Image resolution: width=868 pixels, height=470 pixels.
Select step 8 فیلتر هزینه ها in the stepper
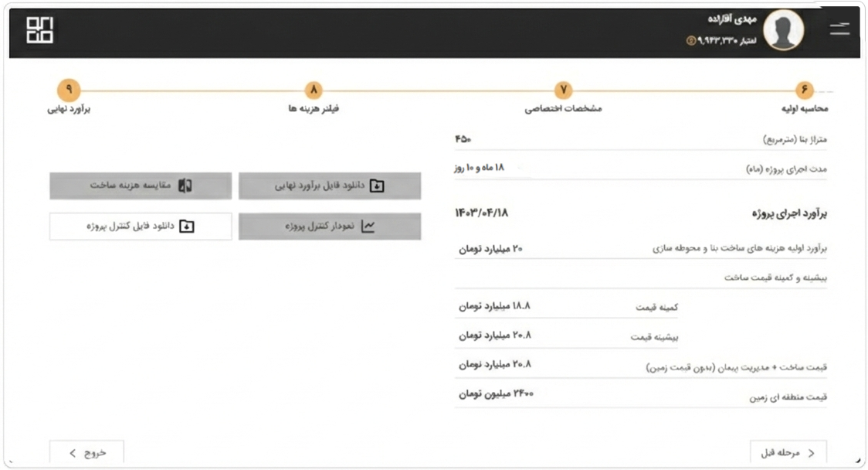313,90
